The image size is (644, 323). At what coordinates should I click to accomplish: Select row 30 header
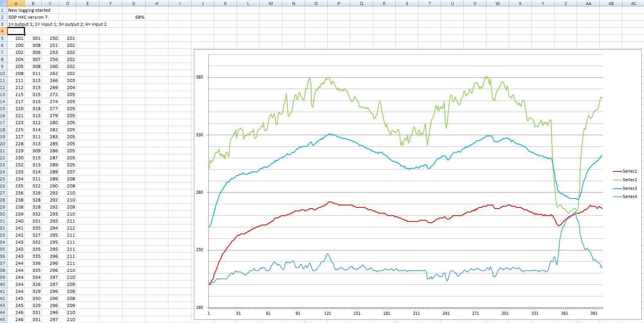pyautogui.click(x=4, y=214)
